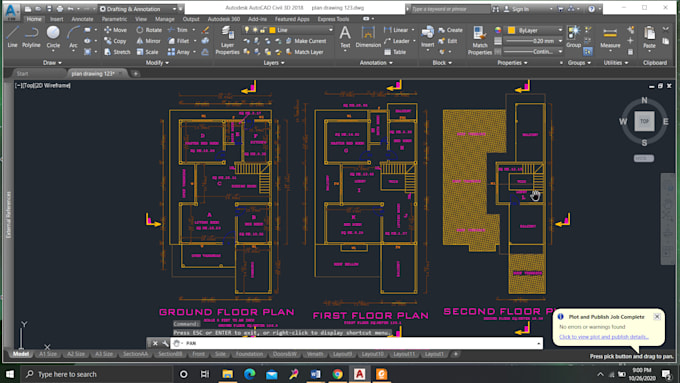Switch to the SectionAA layout tab
The height and width of the screenshot is (383, 680).
(x=135, y=354)
